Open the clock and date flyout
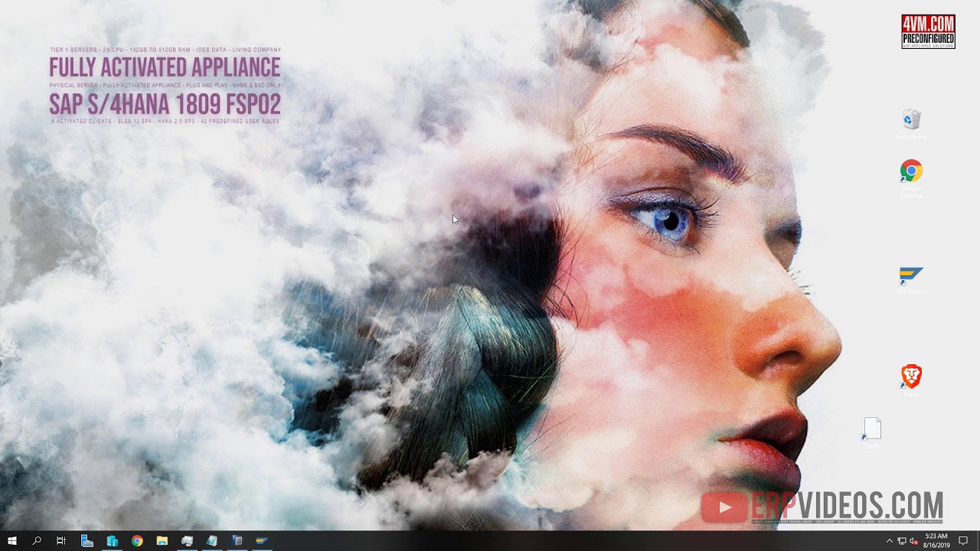Viewport: 980px width, 551px height. (x=936, y=540)
